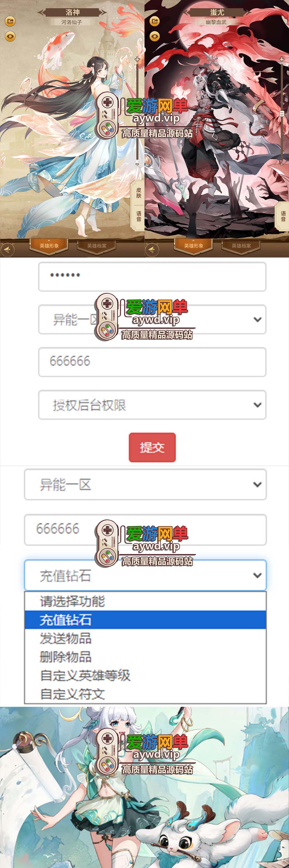
Task: Expand the 授权后台权限 dropdown
Action: pyautogui.click(x=152, y=405)
